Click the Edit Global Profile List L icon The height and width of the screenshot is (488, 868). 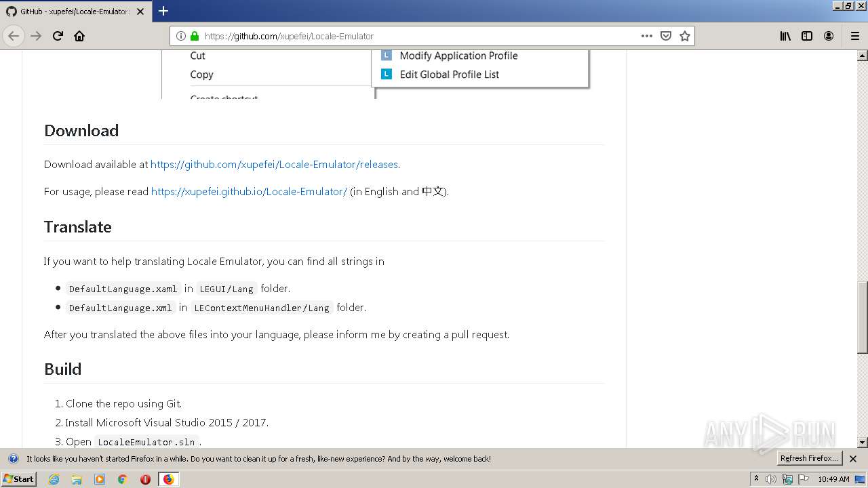coord(387,75)
